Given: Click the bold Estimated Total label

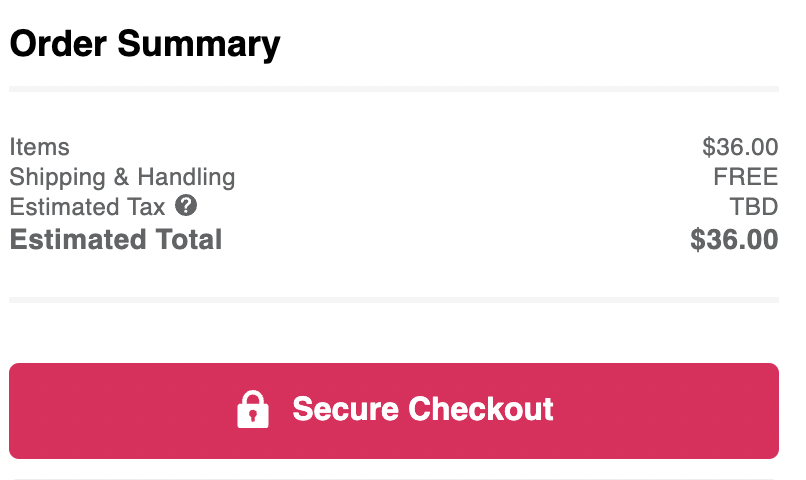Looking at the screenshot, I should [116, 239].
